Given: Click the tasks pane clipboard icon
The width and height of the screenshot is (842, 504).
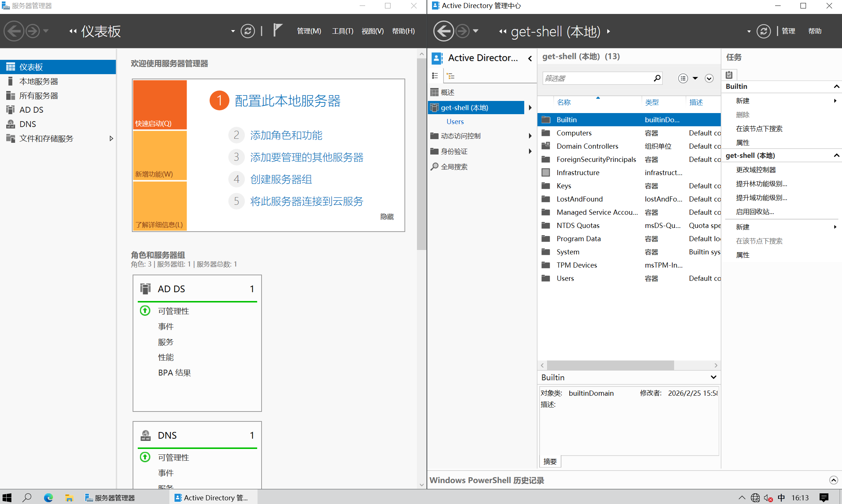Looking at the screenshot, I should 729,75.
